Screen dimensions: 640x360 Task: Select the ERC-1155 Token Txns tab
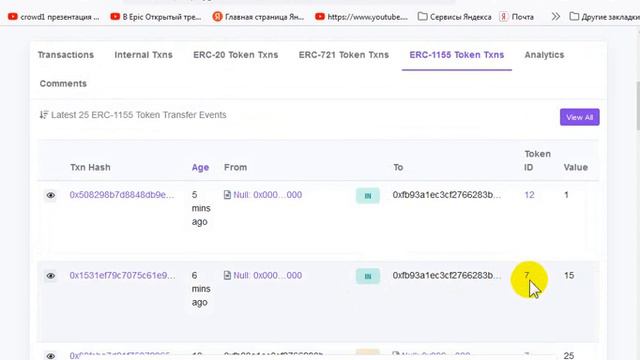pos(457,55)
